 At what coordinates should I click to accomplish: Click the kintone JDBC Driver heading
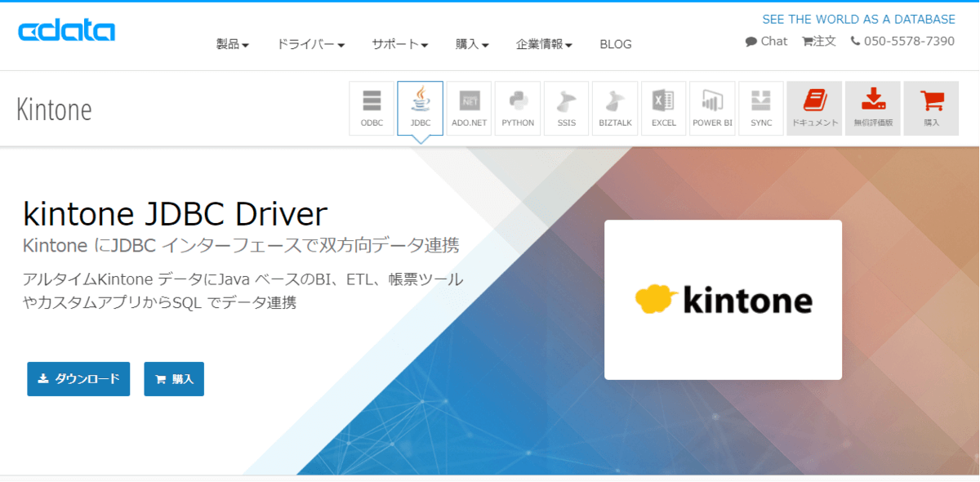point(175,214)
